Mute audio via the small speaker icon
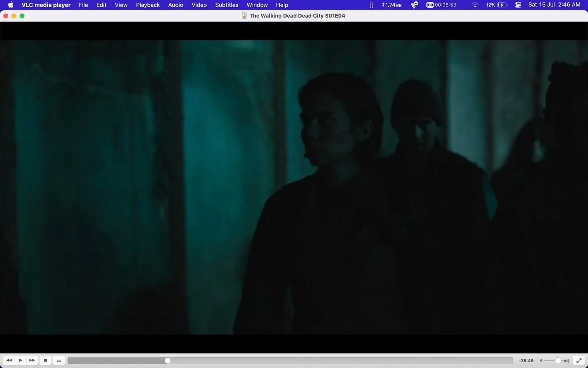This screenshot has height=368, width=588. [541, 361]
